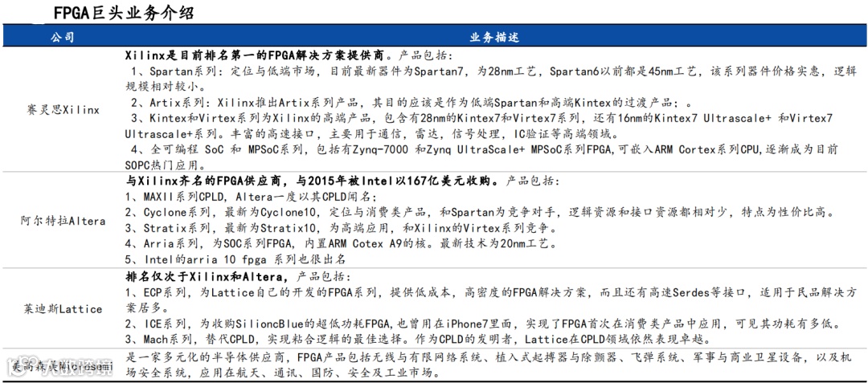Click the line '5、Intel的arria 10 fpga 系列也很出名'

point(235,259)
